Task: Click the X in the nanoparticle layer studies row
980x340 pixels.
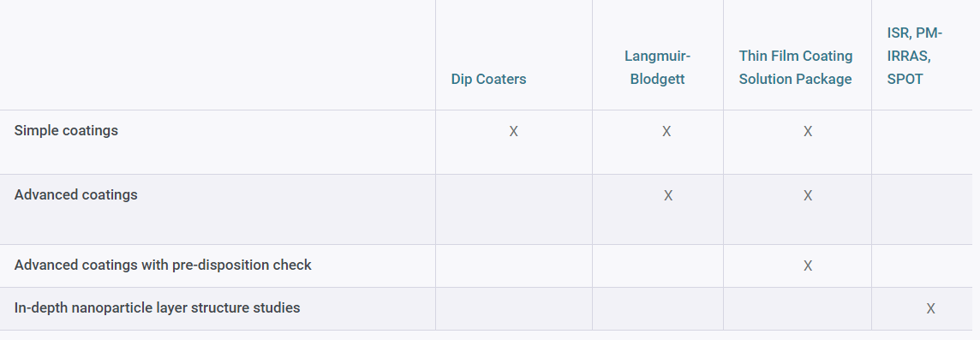Action: 930,308
